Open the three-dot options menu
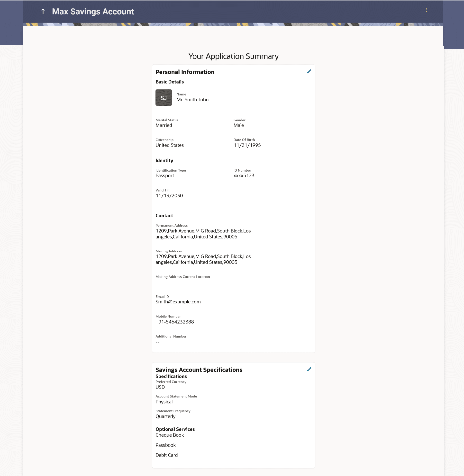 (x=427, y=10)
